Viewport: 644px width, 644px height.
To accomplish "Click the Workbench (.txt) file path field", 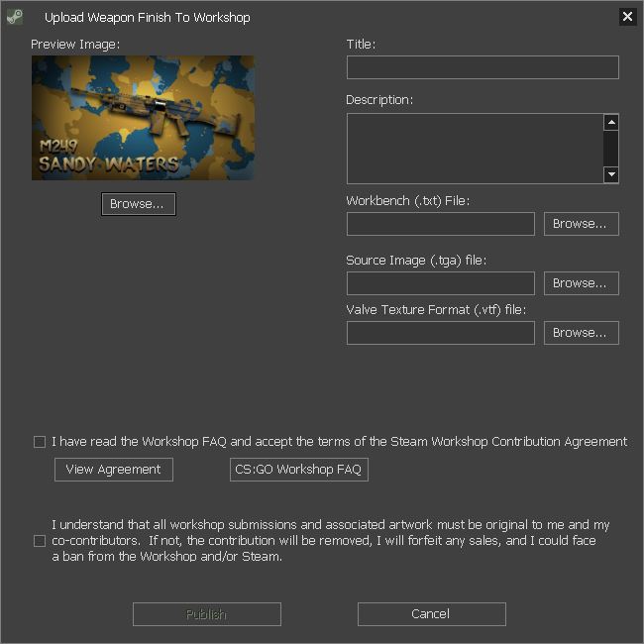I will tap(441, 224).
